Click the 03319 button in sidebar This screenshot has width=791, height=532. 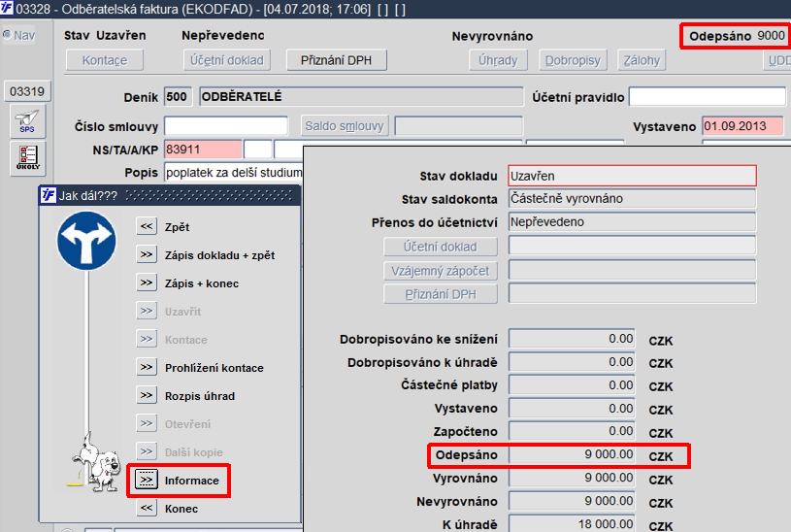click(x=27, y=91)
